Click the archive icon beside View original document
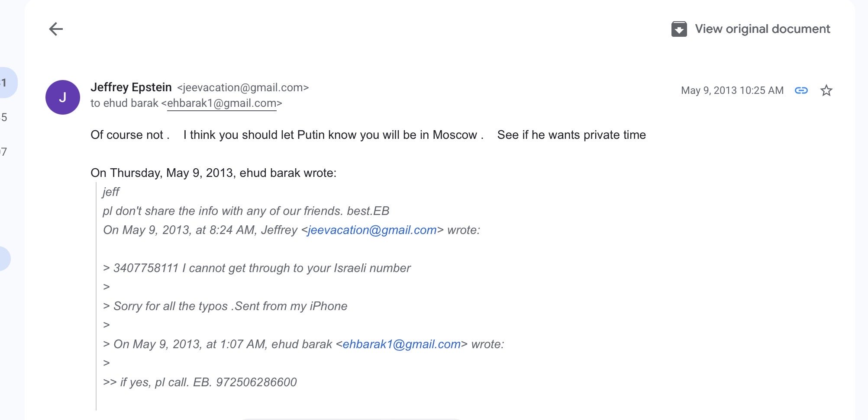 click(x=679, y=29)
